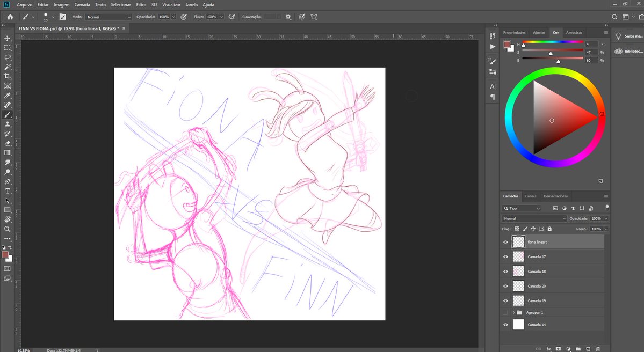
Task: Select the Frame tool
Action: point(8,86)
